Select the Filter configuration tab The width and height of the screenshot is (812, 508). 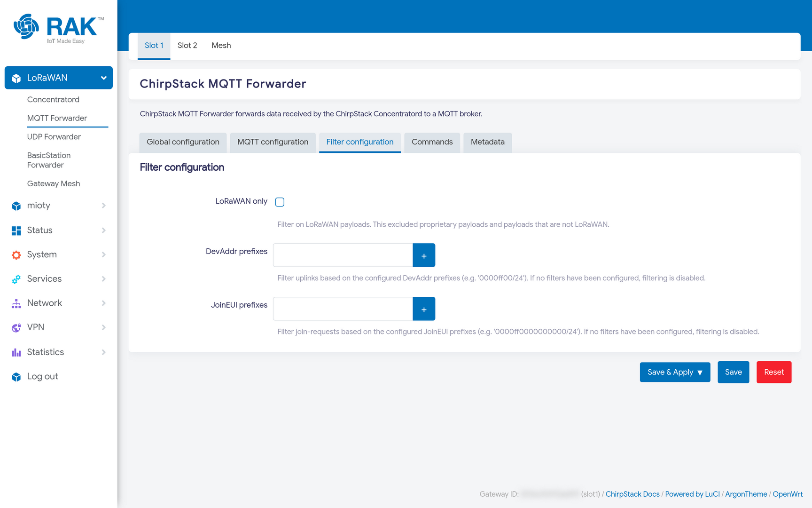point(360,142)
